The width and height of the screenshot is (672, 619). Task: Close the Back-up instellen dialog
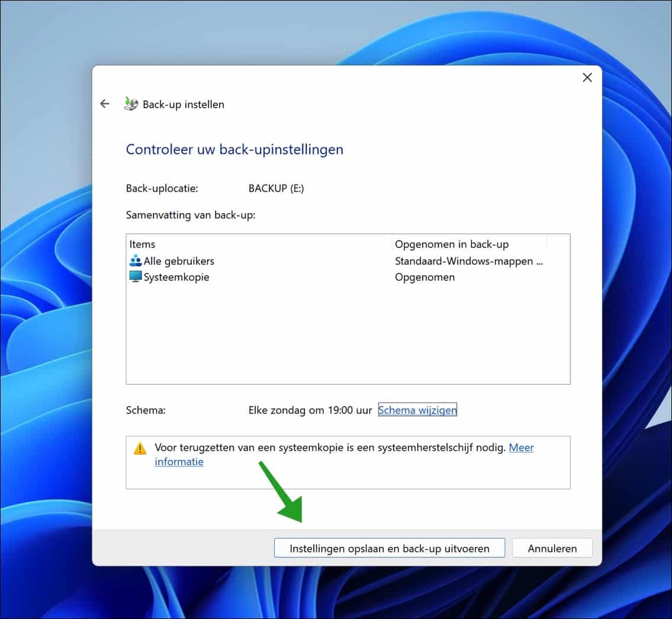pos(587,77)
